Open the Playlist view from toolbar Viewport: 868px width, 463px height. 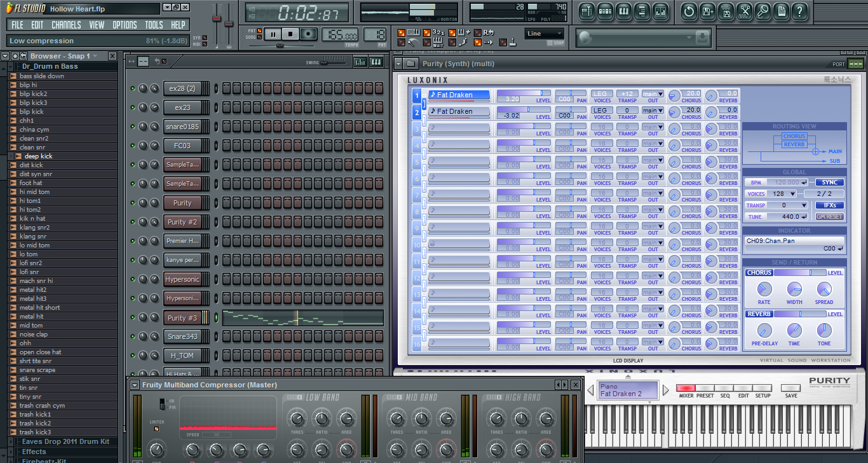pos(586,11)
